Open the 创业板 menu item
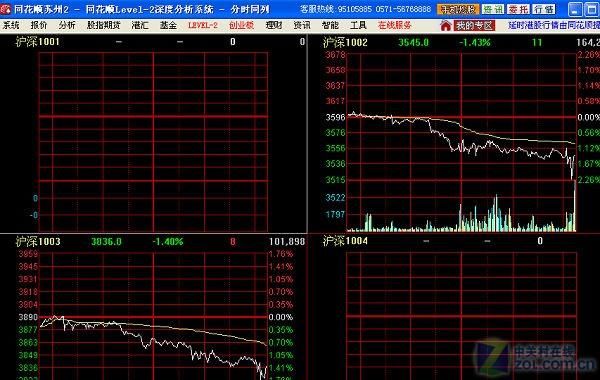 pyautogui.click(x=241, y=26)
